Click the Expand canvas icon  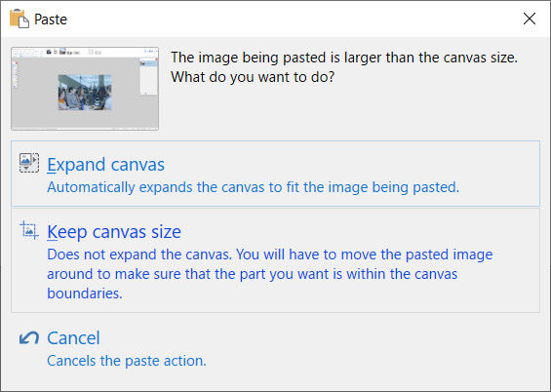pos(29,163)
